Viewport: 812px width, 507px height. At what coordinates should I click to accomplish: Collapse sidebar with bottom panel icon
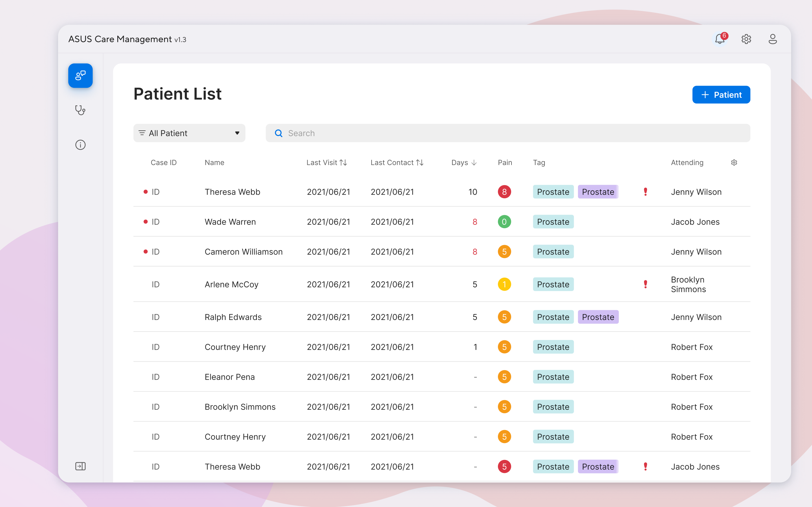click(x=80, y=466)
